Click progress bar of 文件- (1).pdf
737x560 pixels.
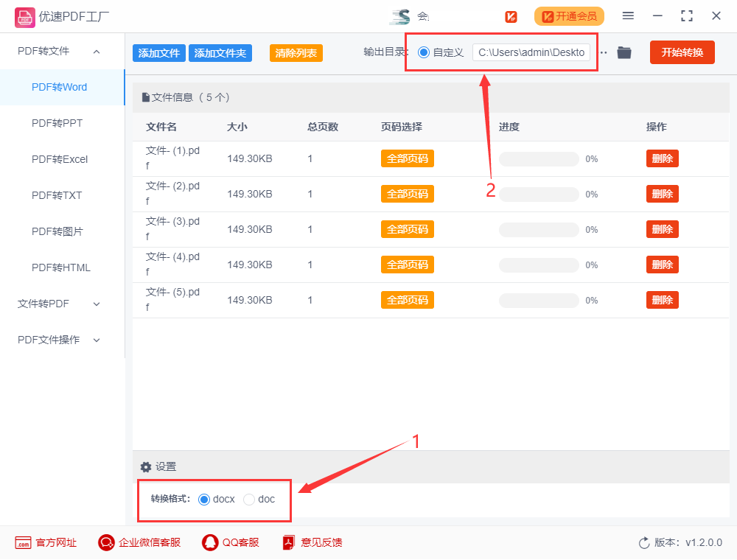click(x=539, y=159)
